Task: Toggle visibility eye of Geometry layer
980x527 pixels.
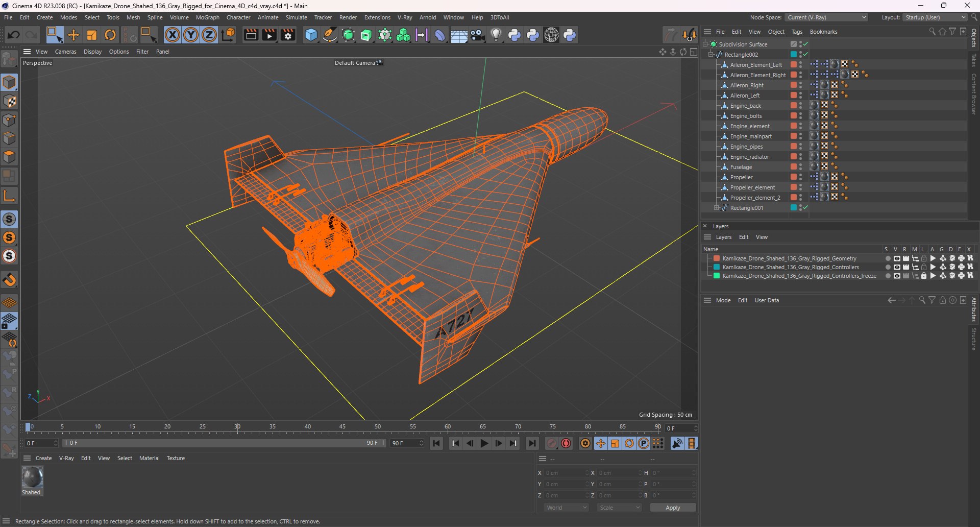Action: tap(897, 258)
